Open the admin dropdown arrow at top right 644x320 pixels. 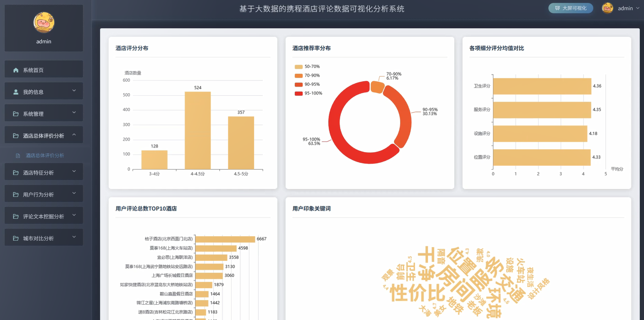point(638,8)
